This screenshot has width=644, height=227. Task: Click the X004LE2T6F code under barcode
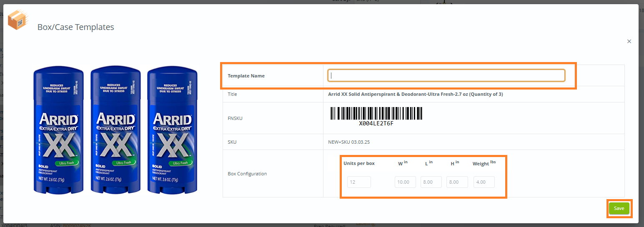pos(376,124)
